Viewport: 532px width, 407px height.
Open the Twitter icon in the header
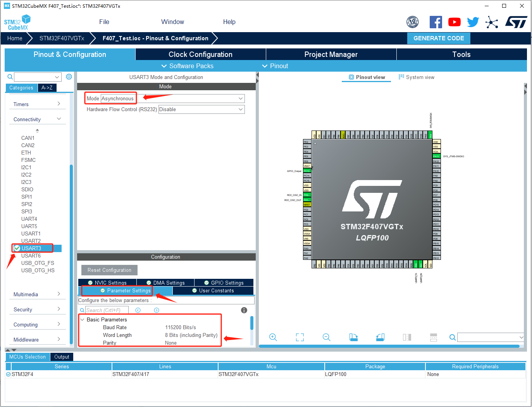[x=473, y=22]
